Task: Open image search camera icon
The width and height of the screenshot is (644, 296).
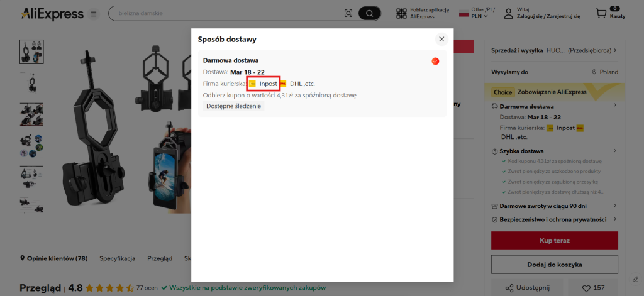Action: [x=348, y=14]
